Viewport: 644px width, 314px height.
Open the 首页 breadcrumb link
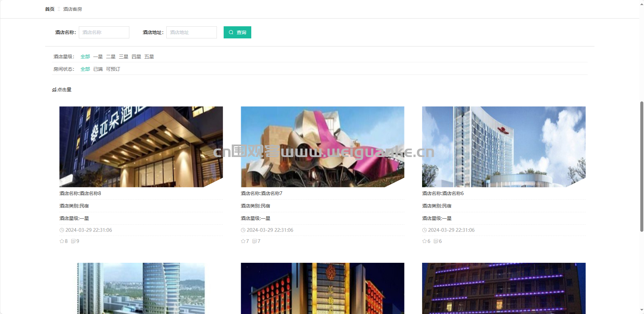(x=49, y=9)
